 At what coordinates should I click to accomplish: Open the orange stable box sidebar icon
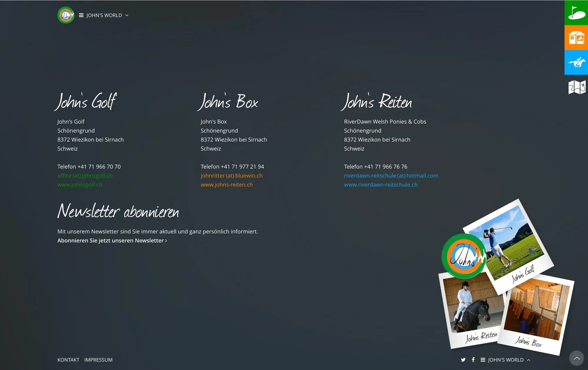(x=576, y=38)
